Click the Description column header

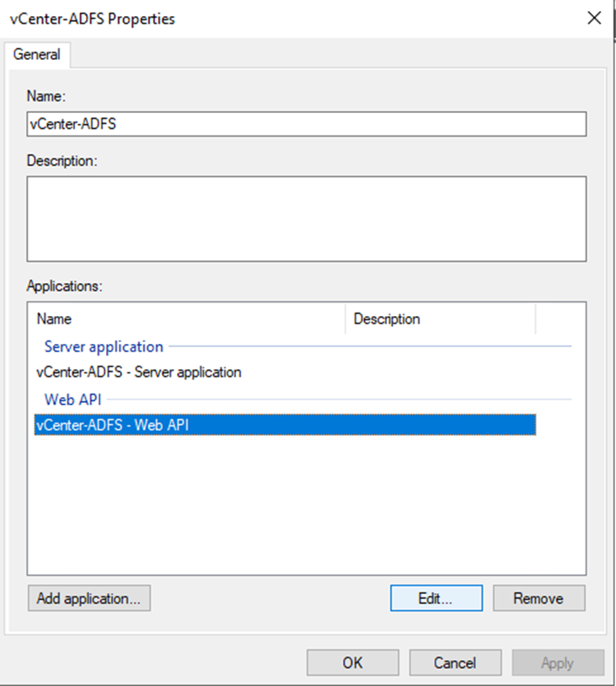coord(440,319)
